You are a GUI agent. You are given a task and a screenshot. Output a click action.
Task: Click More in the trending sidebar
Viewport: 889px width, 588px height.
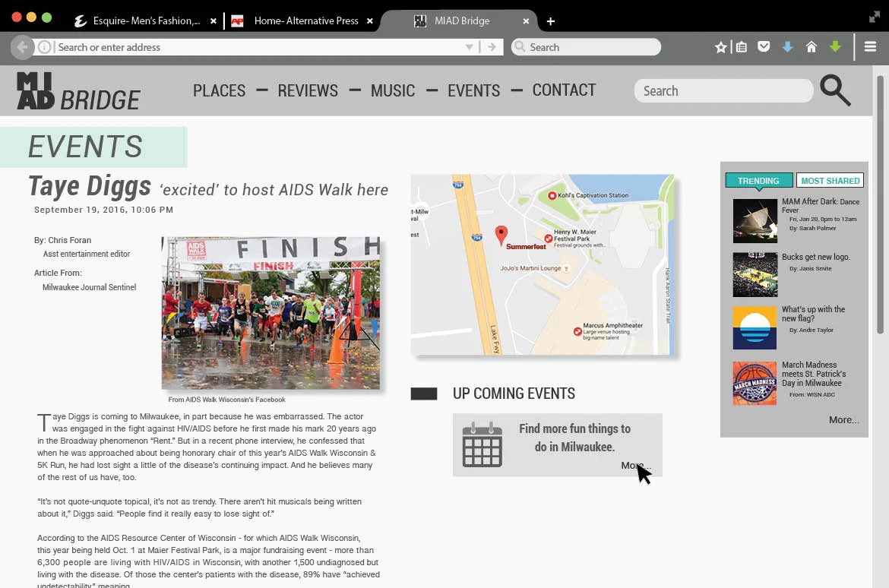[x=843, y=419]
